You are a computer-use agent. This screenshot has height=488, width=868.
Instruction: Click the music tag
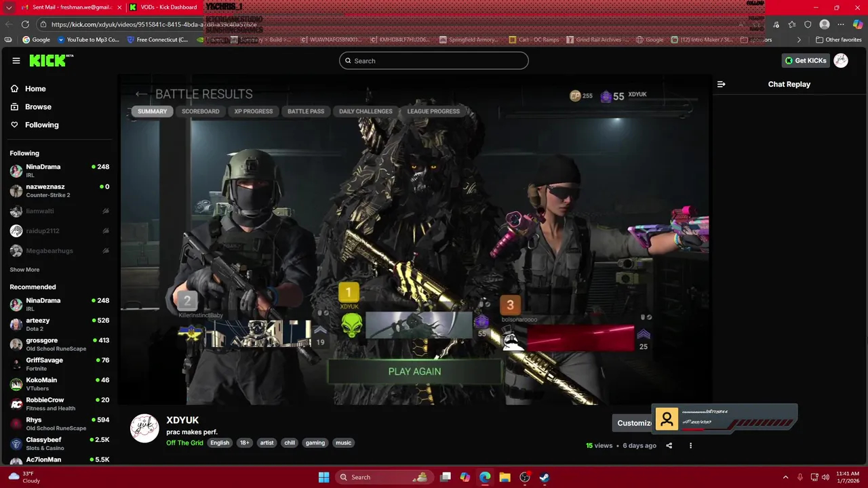tap(344, 443)
